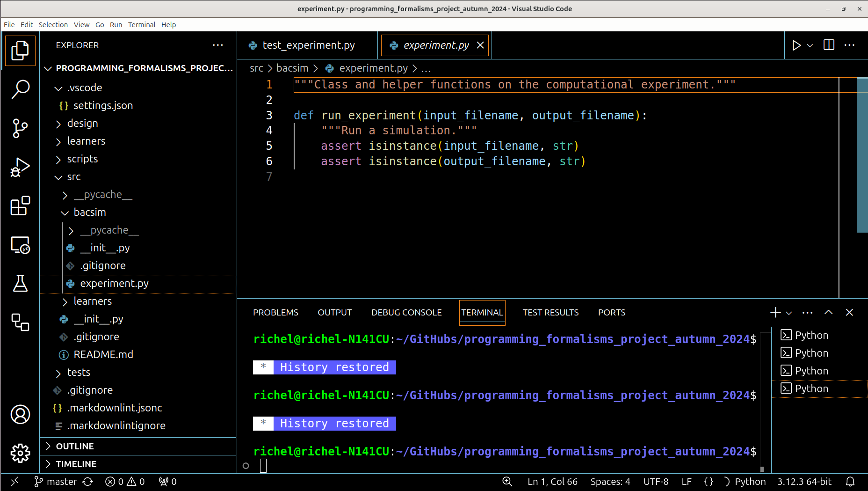The height and width of the screenshot is (491, 868).
Task: Open the Remote Explorer view
Action: (20, 245)
